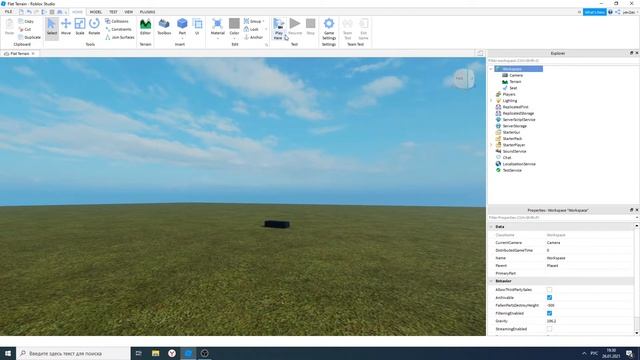Viewport: 640px width, 360px height.
Task: Open File Explorer from taskbar
Action: (x=156, y=353)
